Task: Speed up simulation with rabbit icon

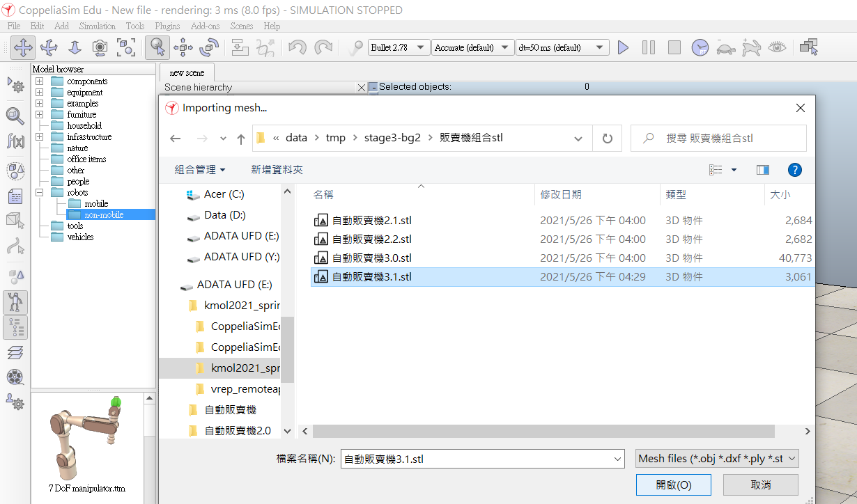Action: point(751,47)
